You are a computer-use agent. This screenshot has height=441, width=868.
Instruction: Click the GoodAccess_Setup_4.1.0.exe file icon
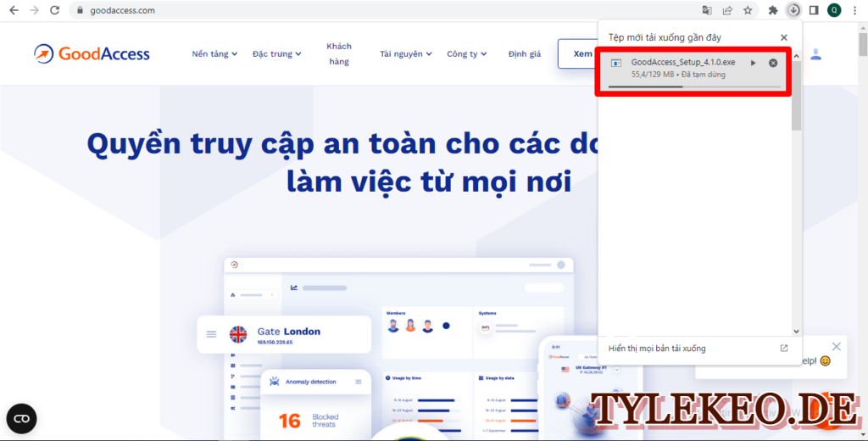click(616, 63)
